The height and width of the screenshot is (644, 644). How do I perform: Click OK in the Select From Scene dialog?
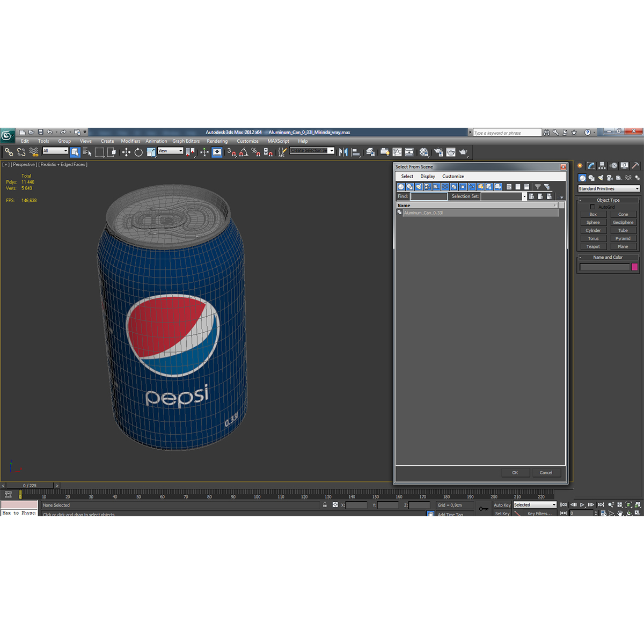tap(515, 472)
